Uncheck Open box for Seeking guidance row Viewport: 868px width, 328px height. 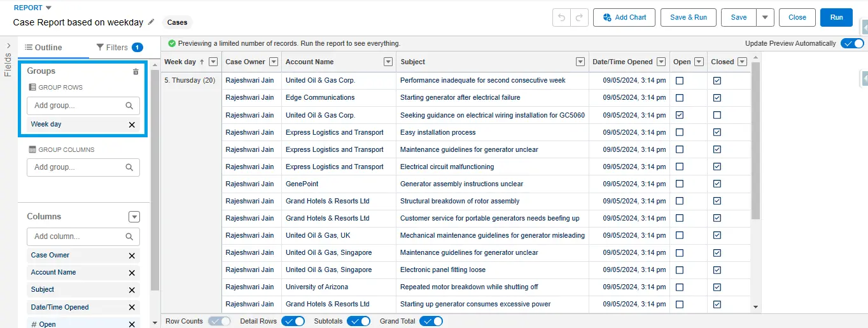tap(680, 115)
